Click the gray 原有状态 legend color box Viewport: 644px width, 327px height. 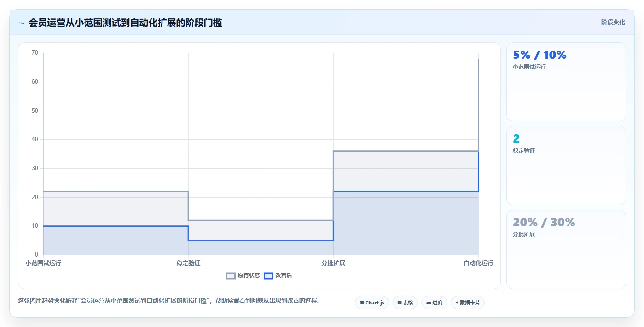coord(231,275)
